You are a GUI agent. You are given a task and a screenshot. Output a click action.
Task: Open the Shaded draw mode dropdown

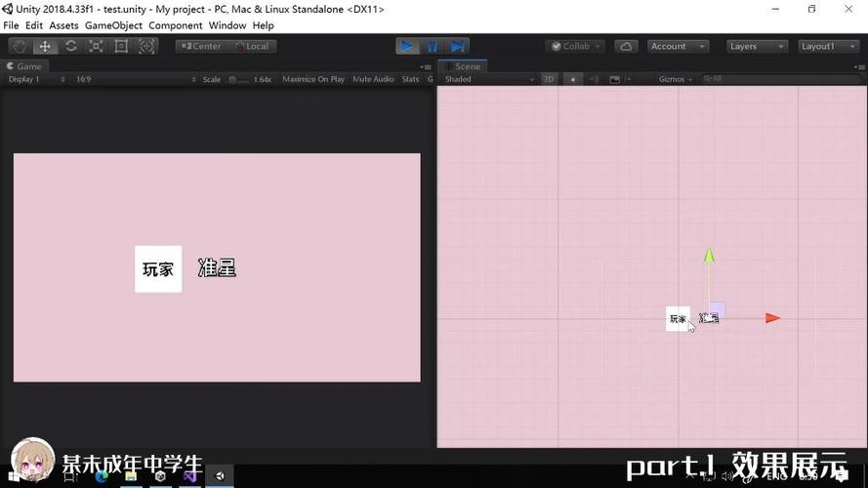point(489,79)
